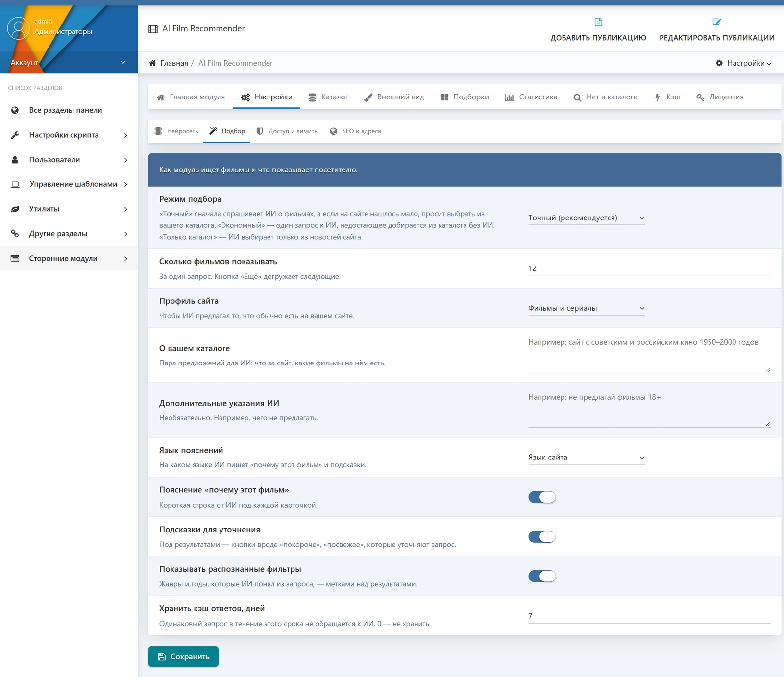Open the Доступ и лимиты sub-tab
Image resolution: width=784 pixels, height=677 pixels.
(x=288, y=131)
